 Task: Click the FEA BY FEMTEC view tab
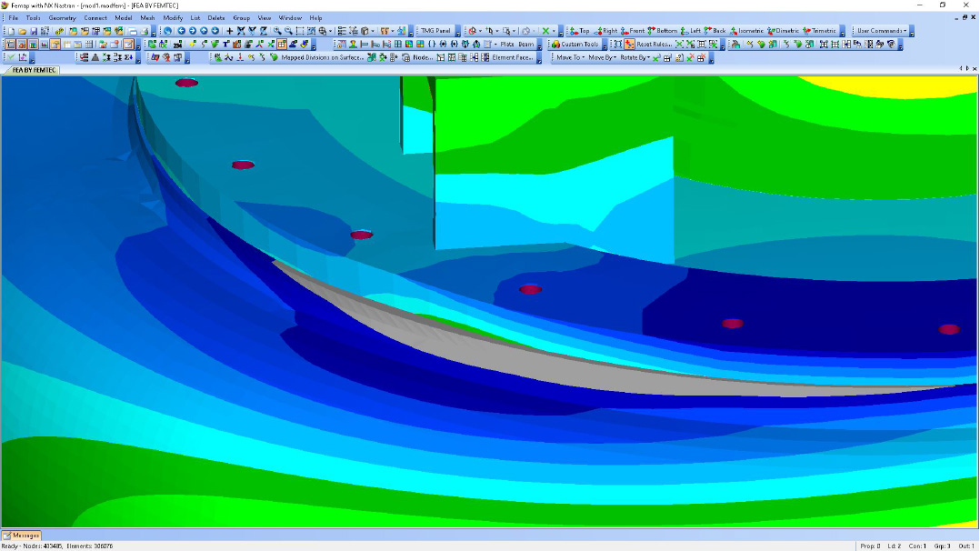tap(33, 70)
